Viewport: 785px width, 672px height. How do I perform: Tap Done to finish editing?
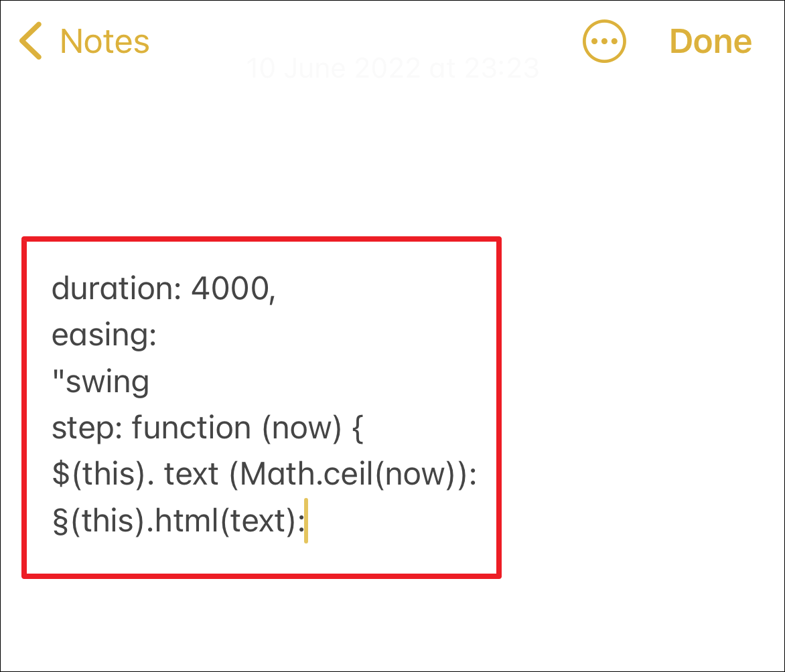711,41
